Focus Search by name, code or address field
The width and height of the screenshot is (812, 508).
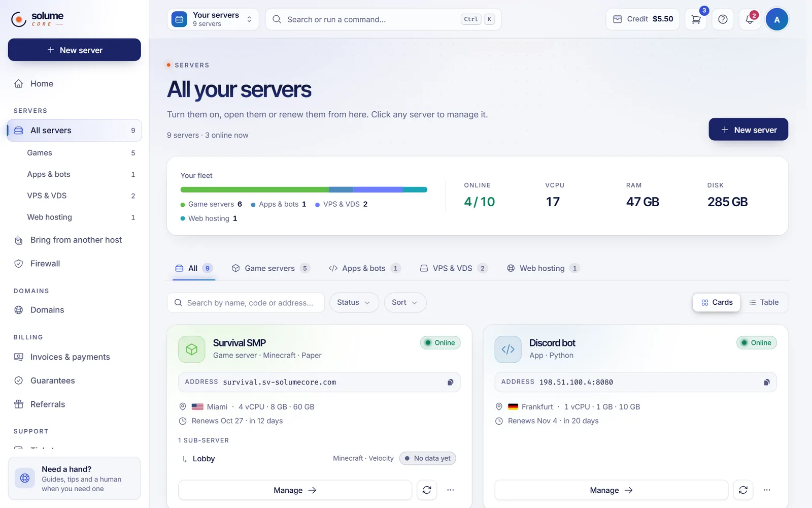click(246, 302)
